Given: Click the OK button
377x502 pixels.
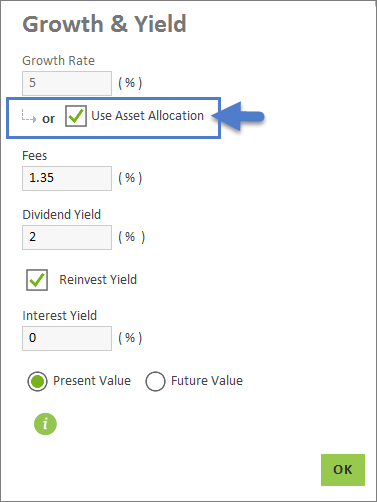Looking at the screenshot, I should click(x=343, y=470).
